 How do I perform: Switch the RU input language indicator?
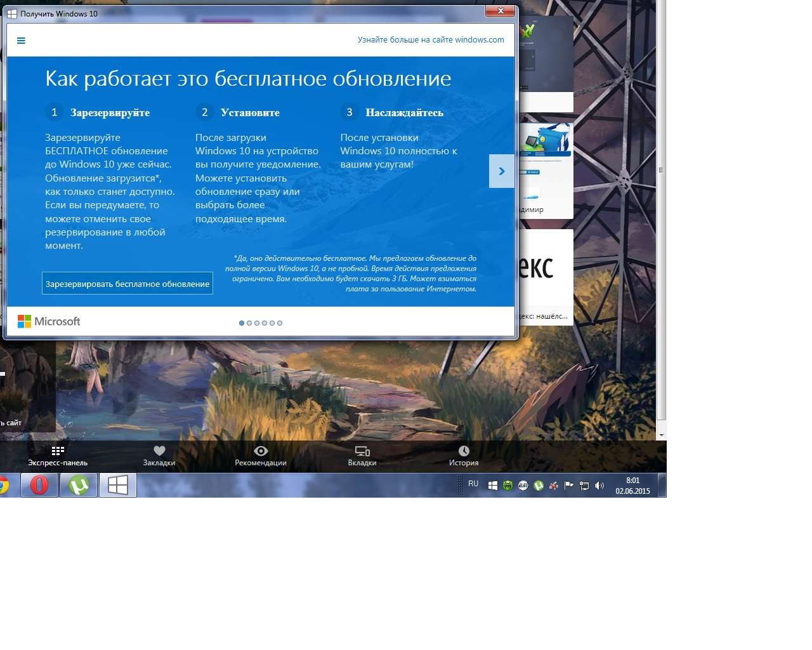point(473,484)
